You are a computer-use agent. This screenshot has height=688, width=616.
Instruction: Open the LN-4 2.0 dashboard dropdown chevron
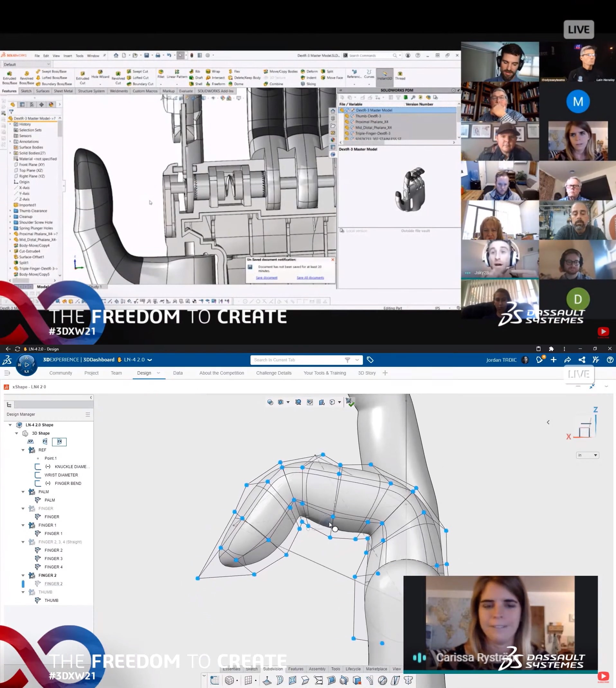(x=149, y=360)
